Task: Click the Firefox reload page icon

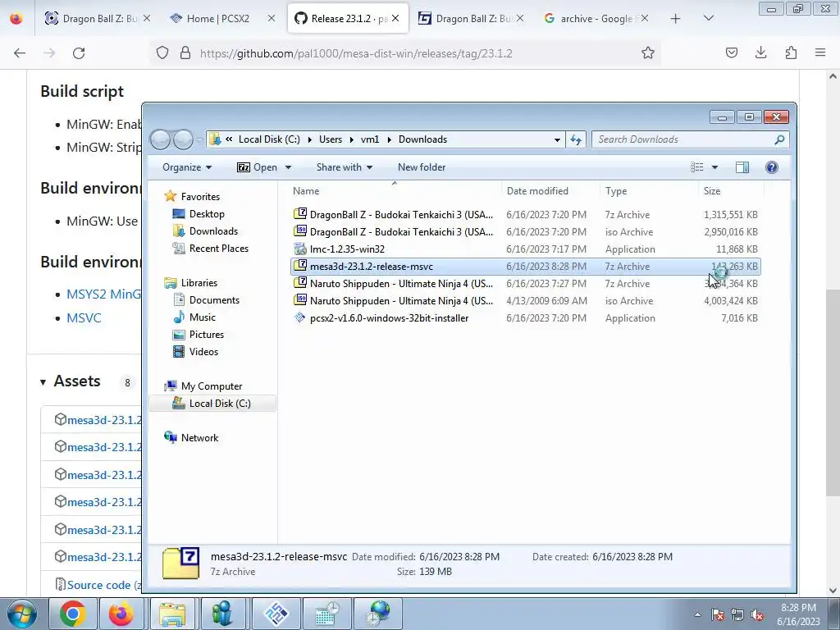Action: tap(79, 53)
